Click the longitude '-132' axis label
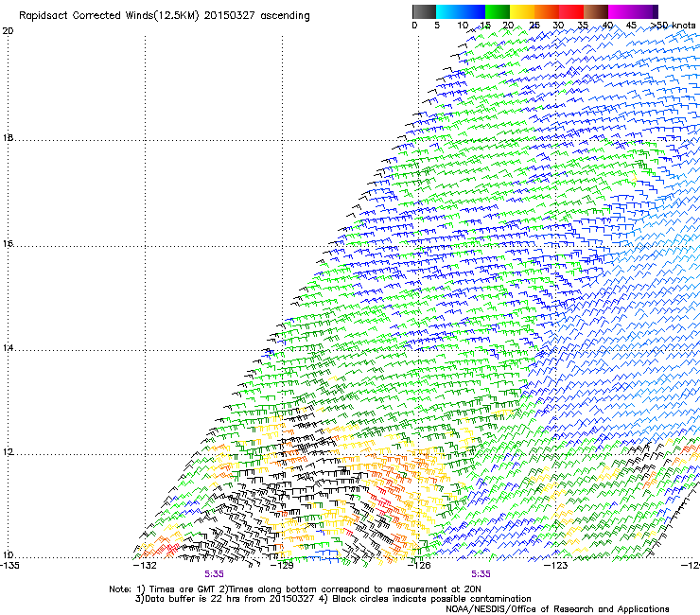Viewport: 700px width, 615px height. click(x=145, y=565)
